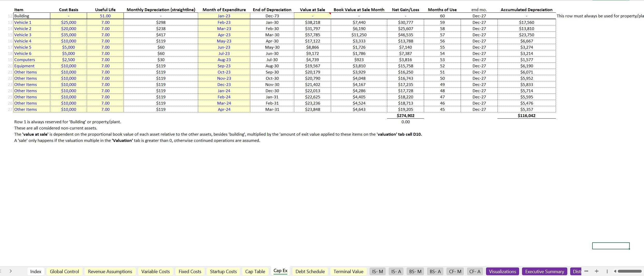
Task: Click Month of Expenditure Jan-23 cell
Action: [x=224, y=16]
